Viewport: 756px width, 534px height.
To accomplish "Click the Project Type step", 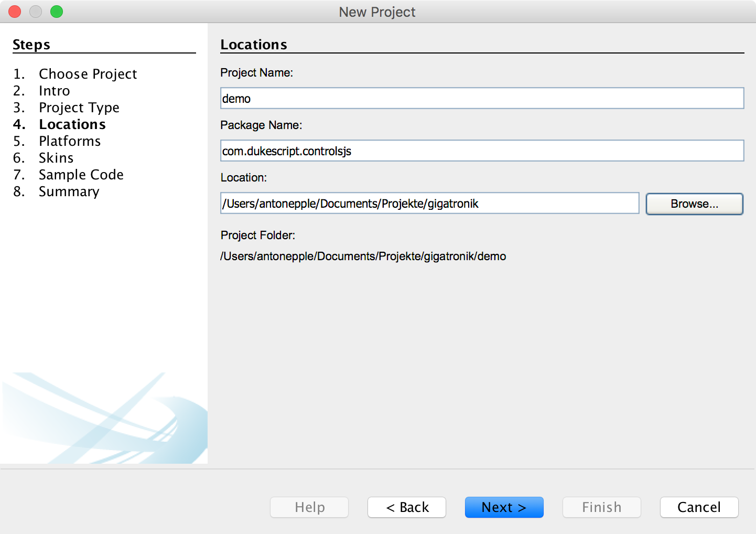I will (79, 108).
